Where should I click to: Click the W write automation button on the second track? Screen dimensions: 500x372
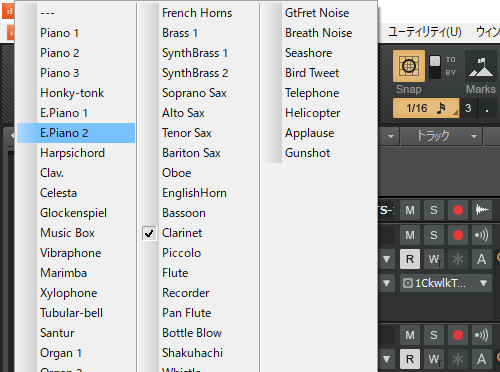click(434, 259)
